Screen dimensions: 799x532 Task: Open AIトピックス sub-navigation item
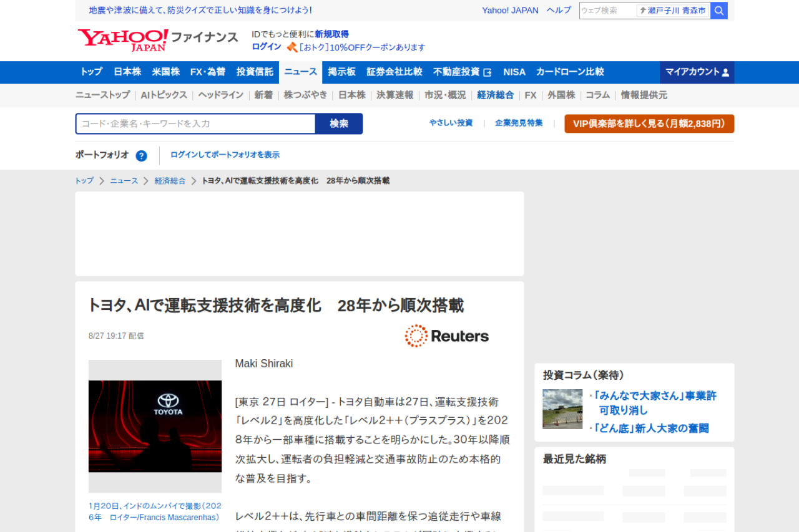(x=164, y=95)
